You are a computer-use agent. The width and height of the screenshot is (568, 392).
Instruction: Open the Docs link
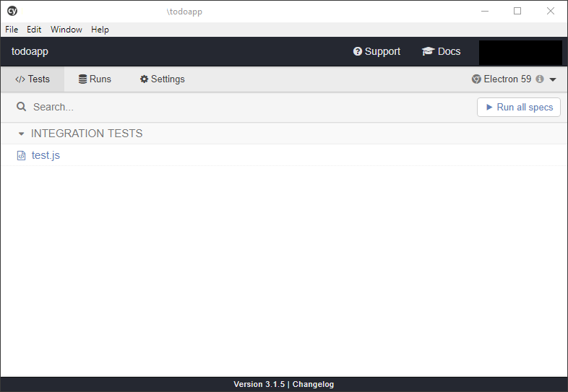click(441, 52)
